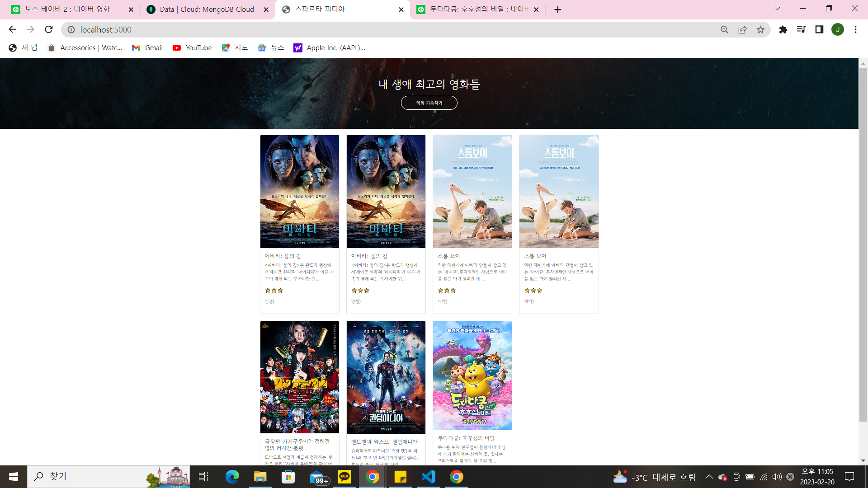
Task: Open media control icon in toolbar
Action: 801,29
